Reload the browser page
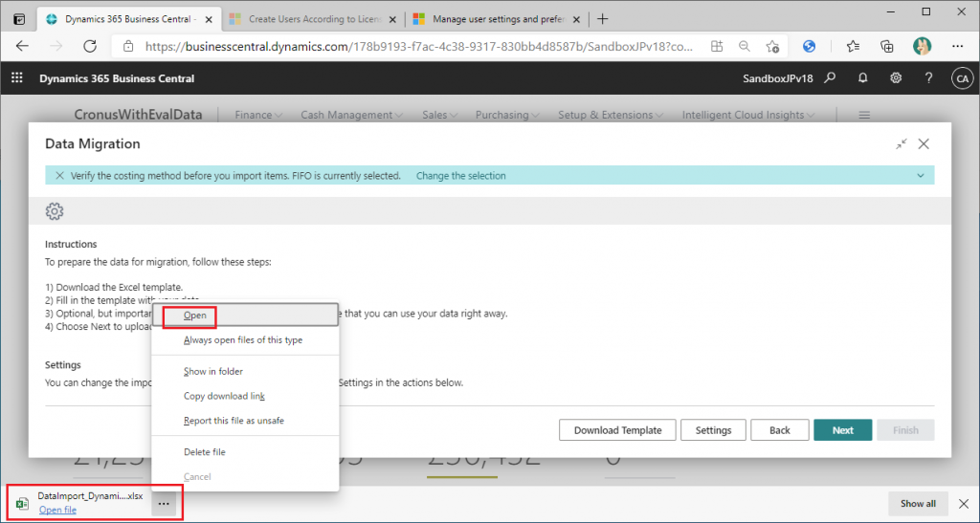The height and width of the screenshot is (523, 980). pos(90,46)
